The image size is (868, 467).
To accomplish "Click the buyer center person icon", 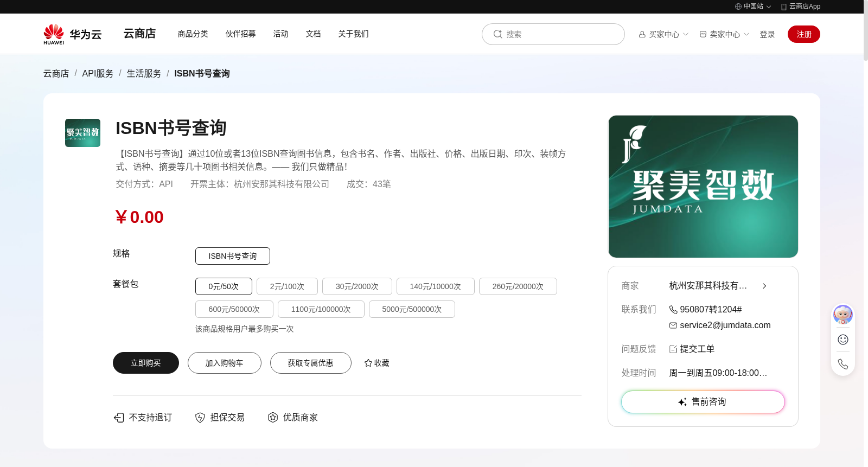I will (x=642, y=34).
